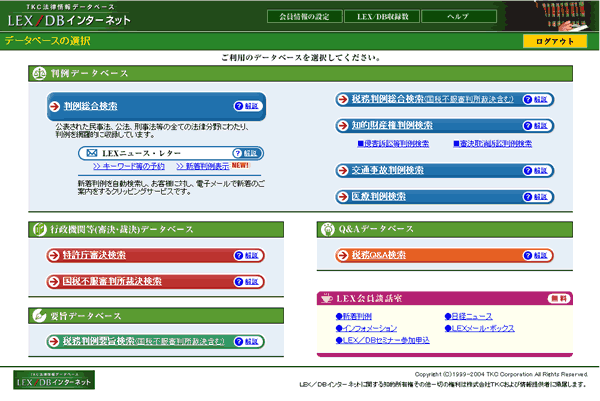Click the red arrow icon beside 知的財産権判例検索
Viewport: 600px width, 401px height.
pyautogui.click(x=342, y=126)
